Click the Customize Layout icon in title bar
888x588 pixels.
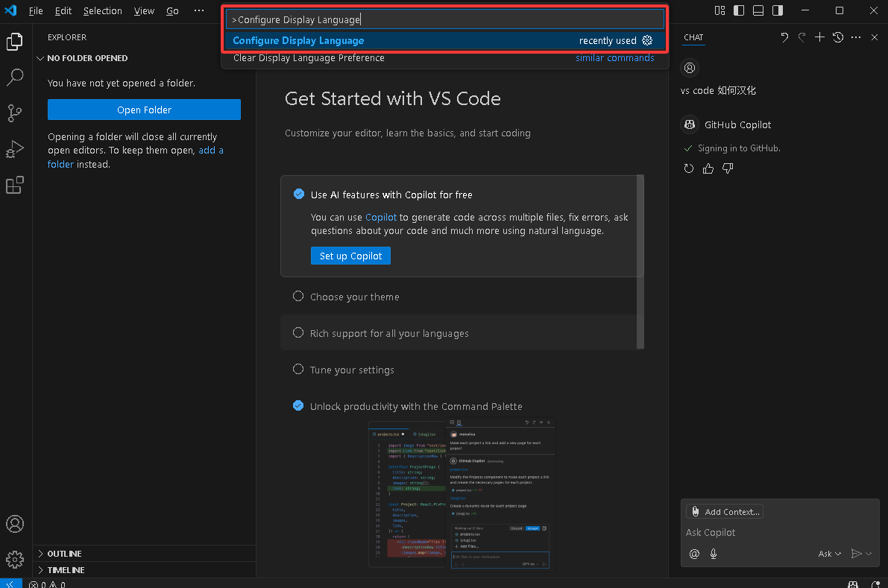[719, 10]
